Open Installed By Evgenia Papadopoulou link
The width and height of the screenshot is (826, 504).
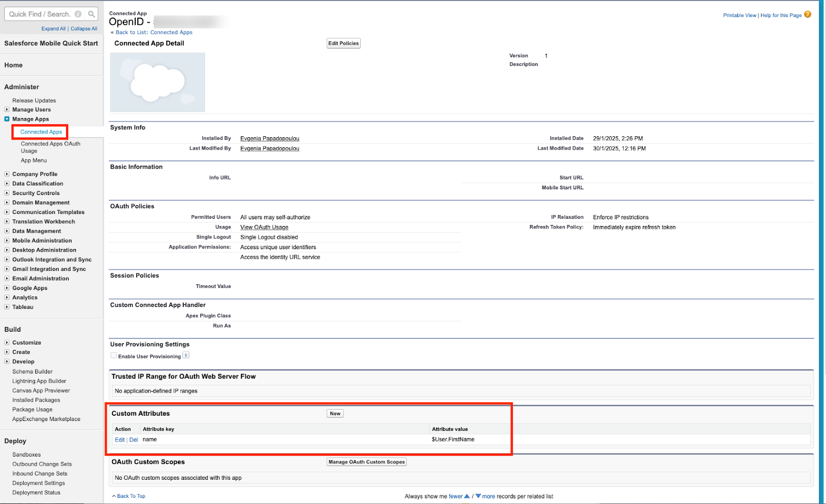269,138
